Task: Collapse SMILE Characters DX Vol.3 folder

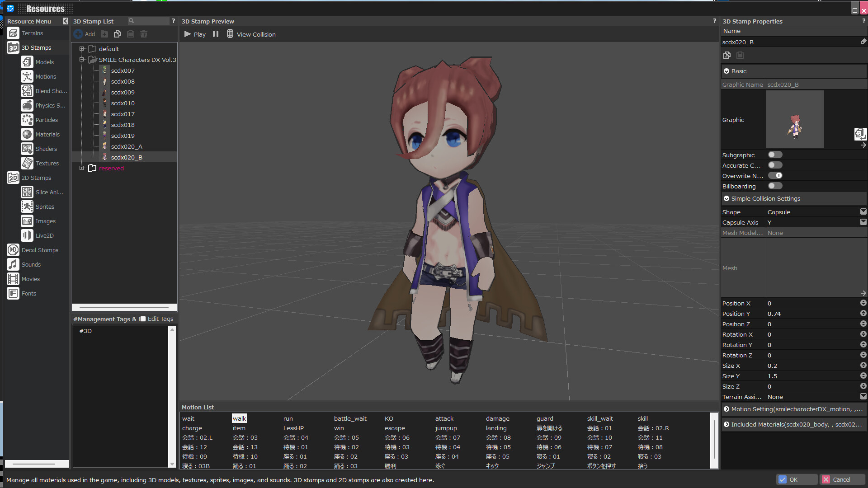Action: tap(82, 60)
